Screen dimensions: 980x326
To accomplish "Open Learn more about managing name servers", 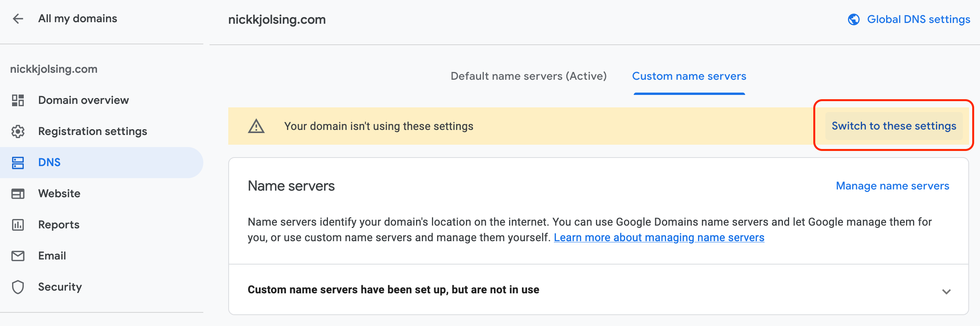I will 659,238.
